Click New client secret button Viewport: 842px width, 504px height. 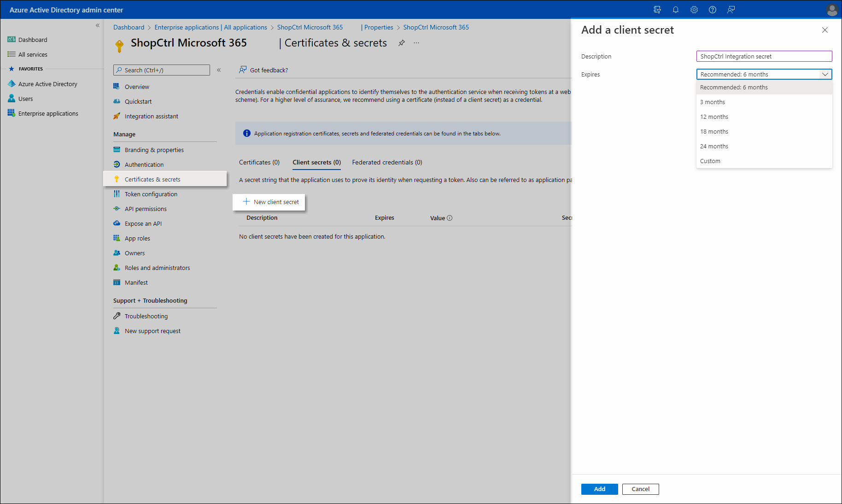(x=269, y=202)
